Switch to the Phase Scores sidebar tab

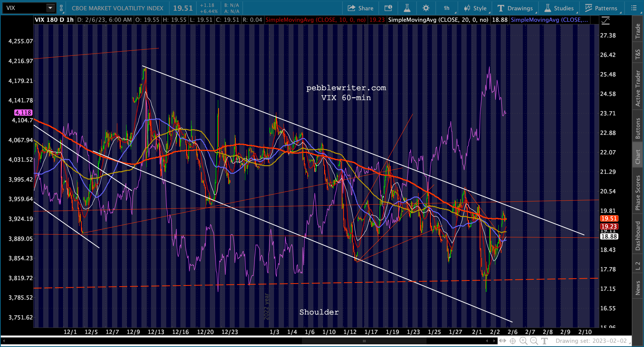(x=638, y=193)
